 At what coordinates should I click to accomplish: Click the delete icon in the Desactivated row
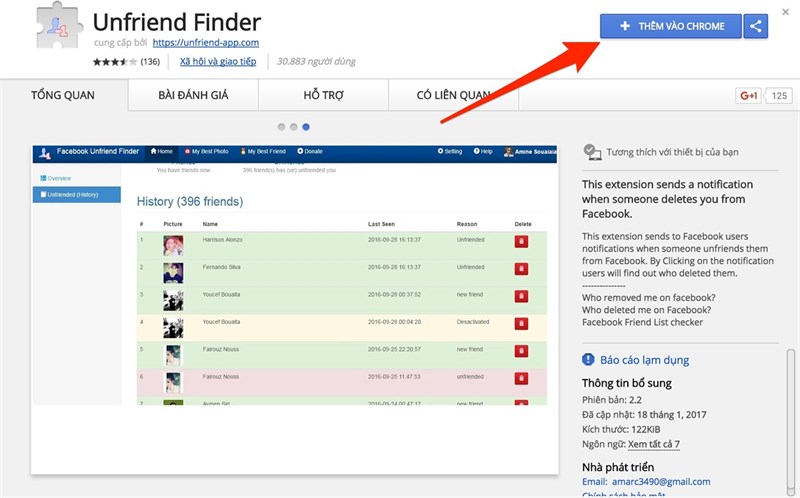pos(521,323)
